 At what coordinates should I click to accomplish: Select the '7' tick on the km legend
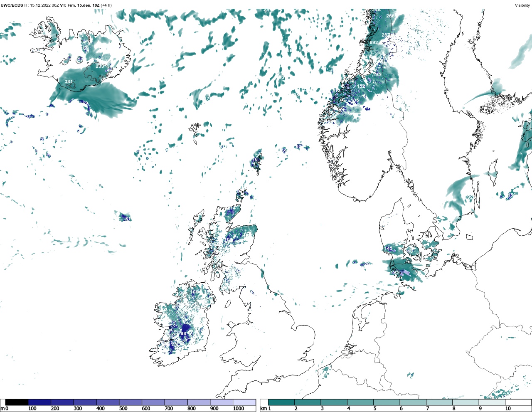coord(428,409)
